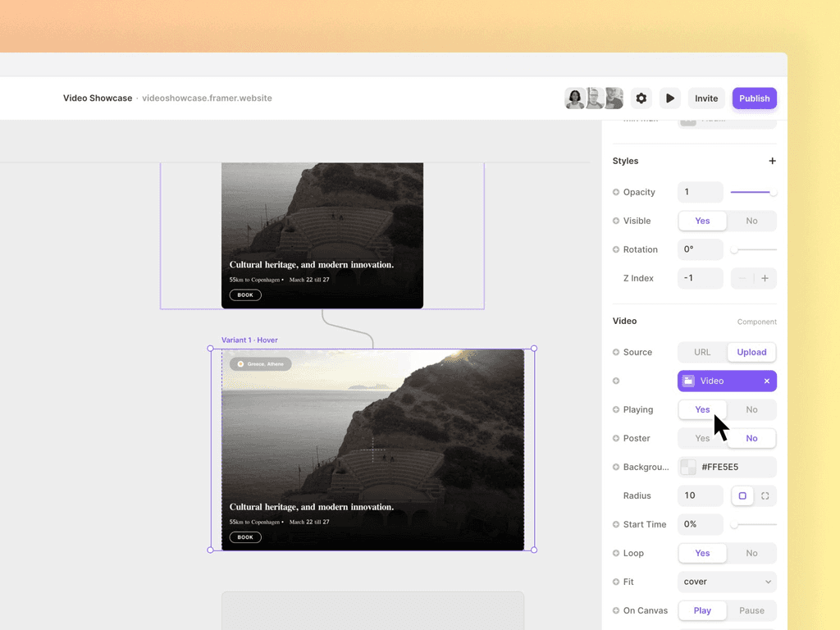Image resolution: width=840 pixels, height=630 pixels.
Task: Click the Publish button
Action: (754, 98)
